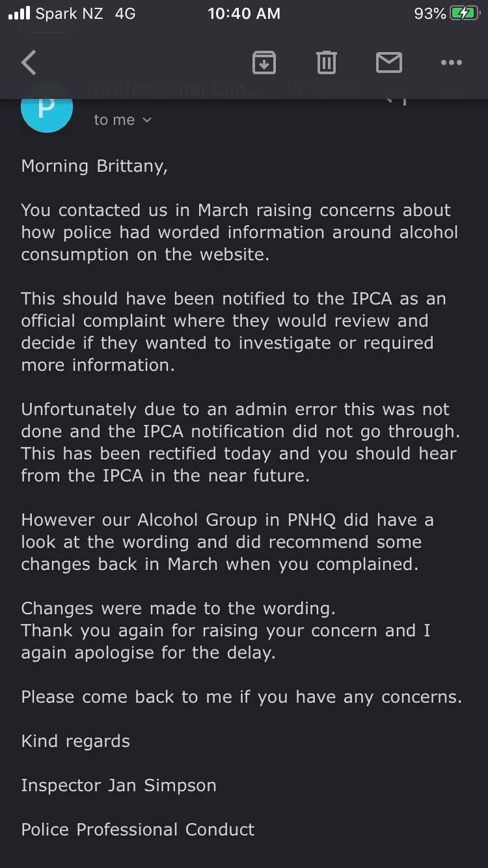Screen dimensions: 488x868
Task: Tap the sender's blue P avatar
Action: click(46, 108)
